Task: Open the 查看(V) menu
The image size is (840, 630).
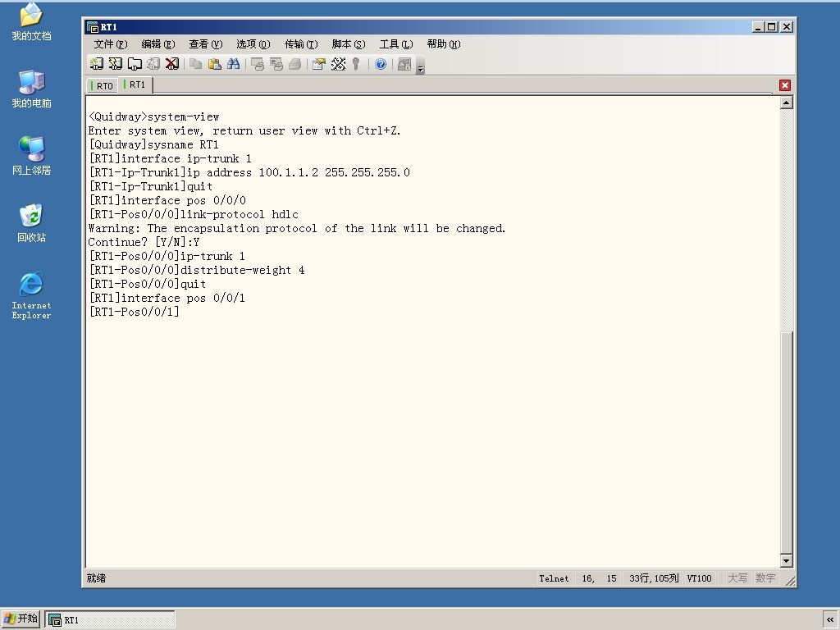Action: (206, 44)
